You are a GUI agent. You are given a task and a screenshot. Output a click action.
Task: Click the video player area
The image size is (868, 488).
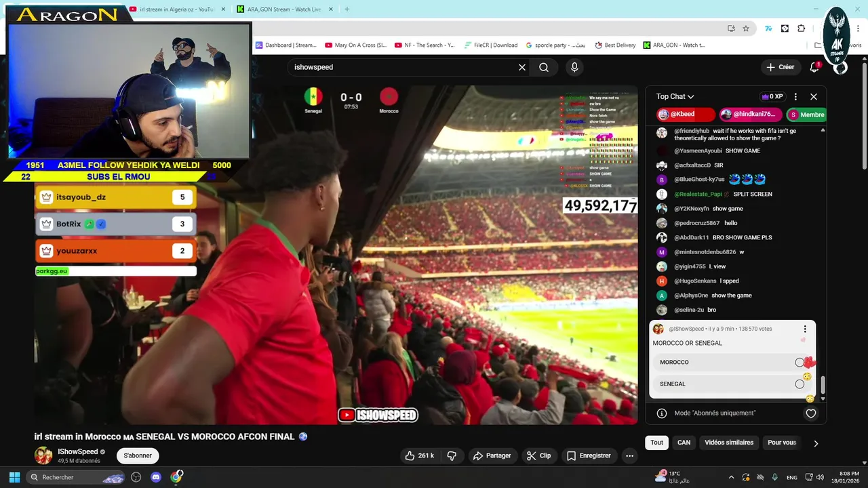[x=336, y=254]
